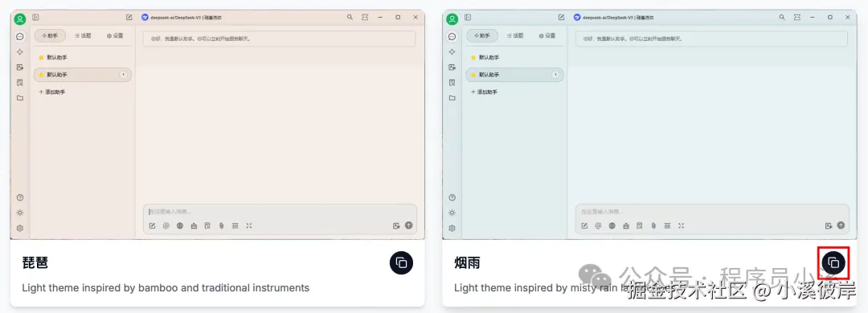The height and width of the screenshot is (313, 868).
Task: Click the search magnifier in the 琵琶 preview
Action: click(350, 18)
